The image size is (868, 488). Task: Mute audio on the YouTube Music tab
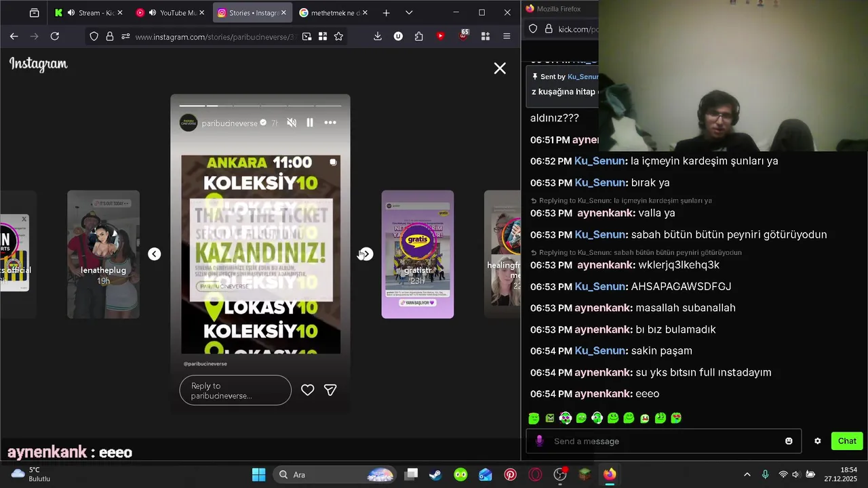click(153, 13)
